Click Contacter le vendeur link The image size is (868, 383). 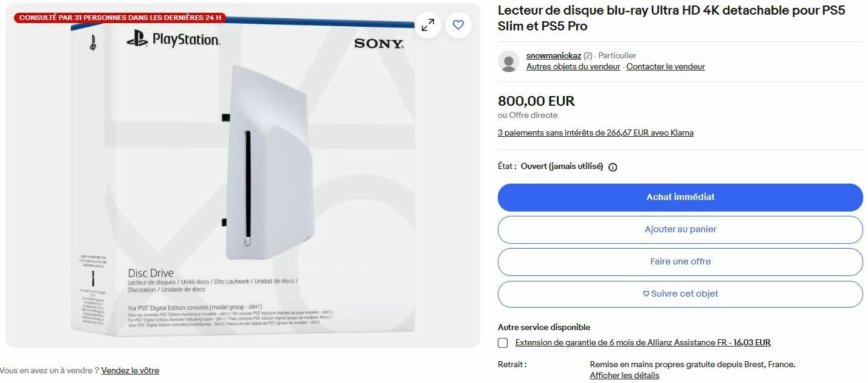pyautogui.click(x=666, y=67)
